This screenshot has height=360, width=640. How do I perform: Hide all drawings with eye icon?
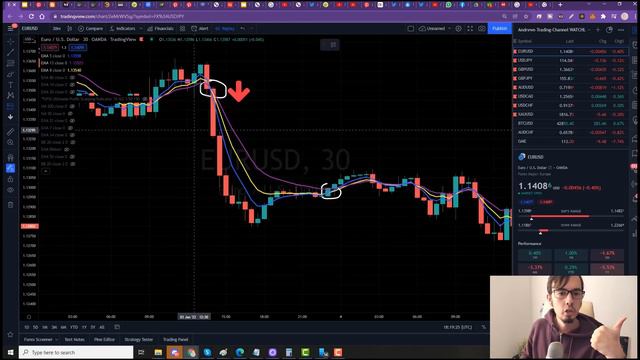(11, 190)
